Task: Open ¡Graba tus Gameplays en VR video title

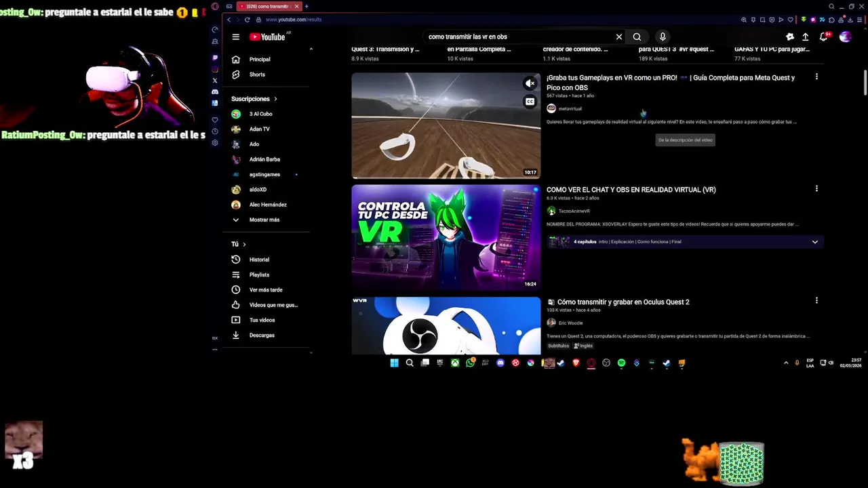Action: coord(671,82)
